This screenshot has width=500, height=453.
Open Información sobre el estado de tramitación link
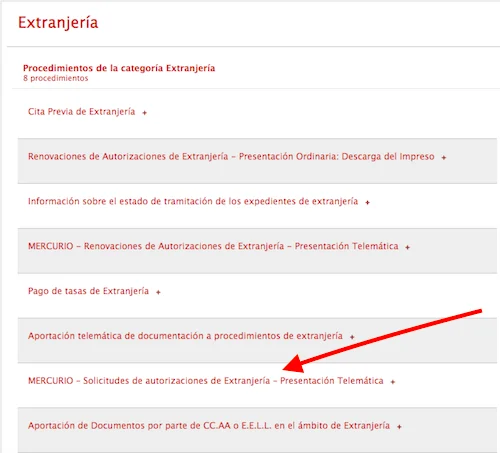pyautogui.click(x=193, y=201)
